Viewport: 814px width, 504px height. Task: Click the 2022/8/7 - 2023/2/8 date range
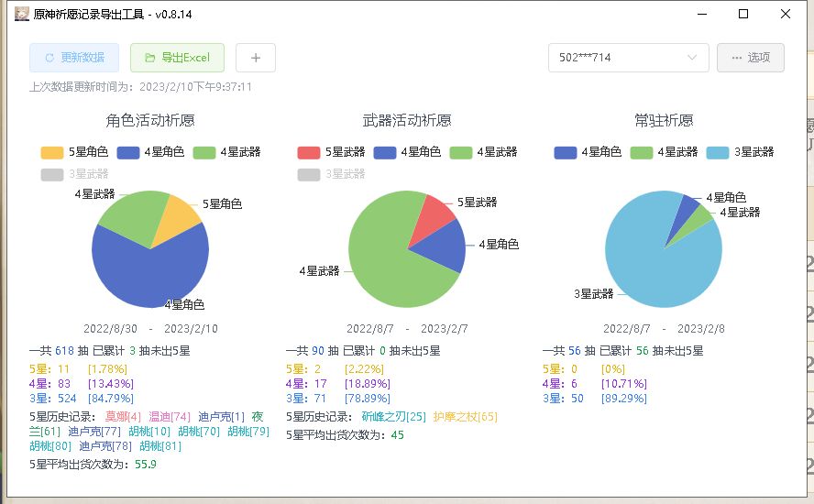664,329
